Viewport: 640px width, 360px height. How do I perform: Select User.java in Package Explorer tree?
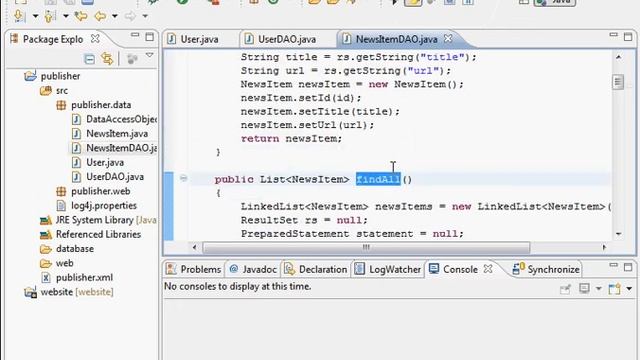click(x=105, y=162)
